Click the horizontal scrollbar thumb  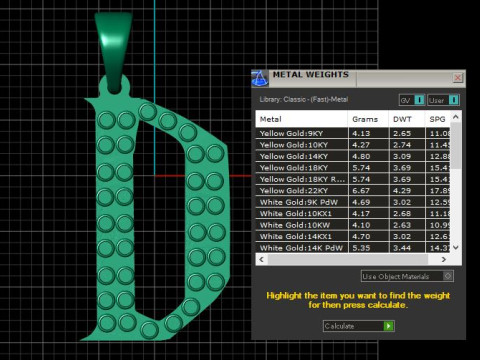[x=348, y=259]
